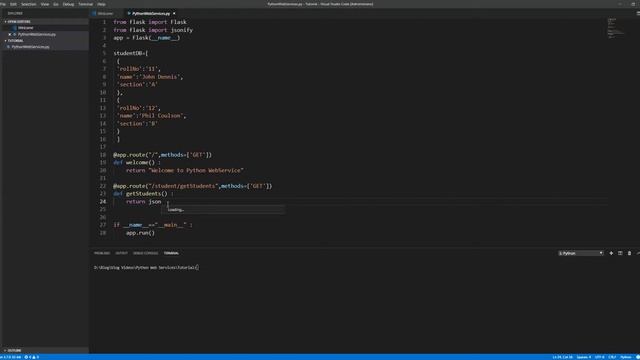Open the Edit menu
This screenshot has height=360, width=640.
[x=13, y=4]
